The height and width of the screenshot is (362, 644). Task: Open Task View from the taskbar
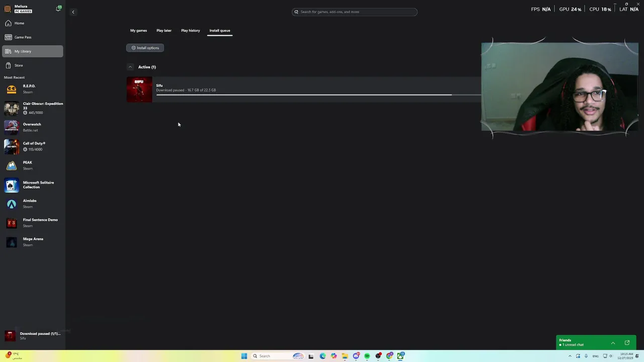pos(311,356)
